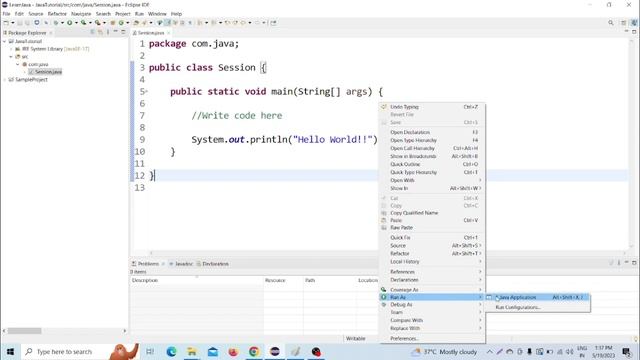Viewport: 640px width, 360px height.
Task: Click the Save All toolbar icon
Action: (27, 23)
